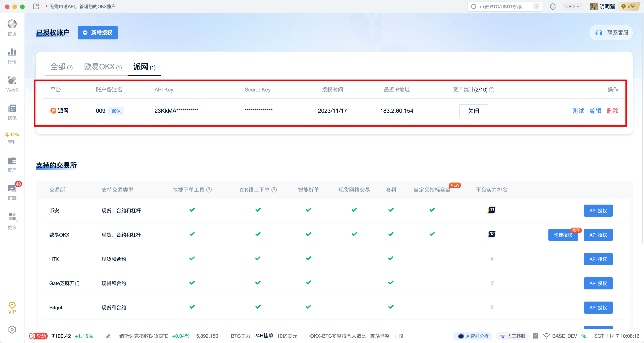The image size is (644, 343).
Task: Open the VIP diamond icon in sidebar
Action: click(12, 308)
